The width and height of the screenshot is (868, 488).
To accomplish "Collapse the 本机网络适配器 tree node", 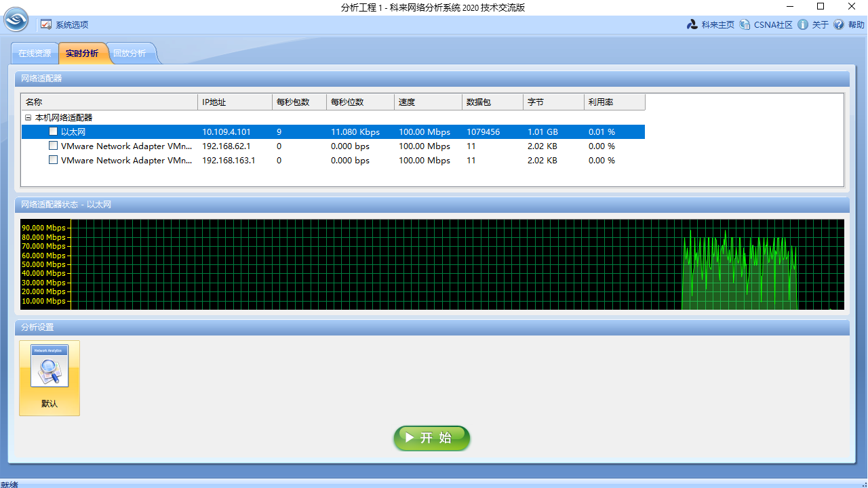I will (x=28, y=118).
